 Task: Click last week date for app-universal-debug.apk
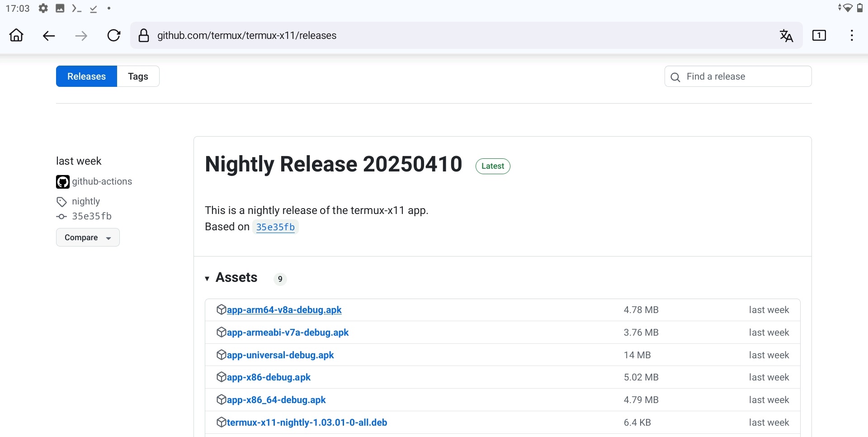[x=769, y=355]
